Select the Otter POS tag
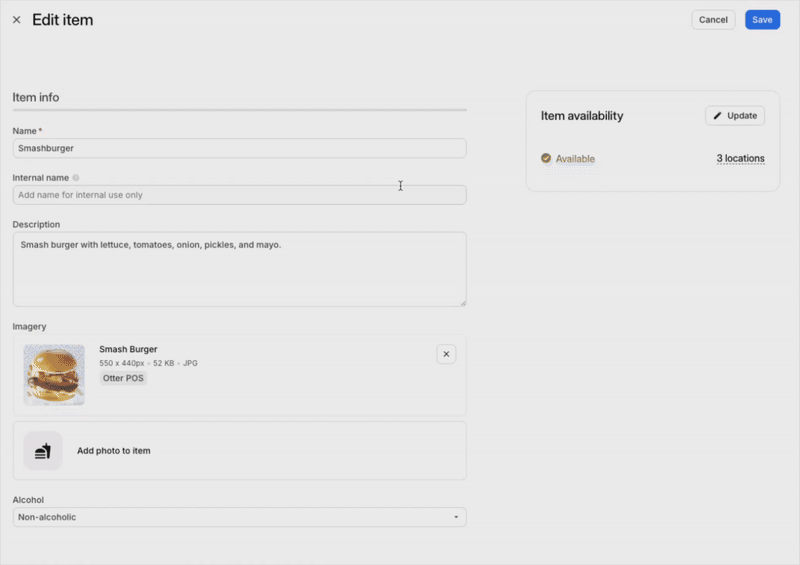This screenshot has width=800, height=565. click(123, 379)
